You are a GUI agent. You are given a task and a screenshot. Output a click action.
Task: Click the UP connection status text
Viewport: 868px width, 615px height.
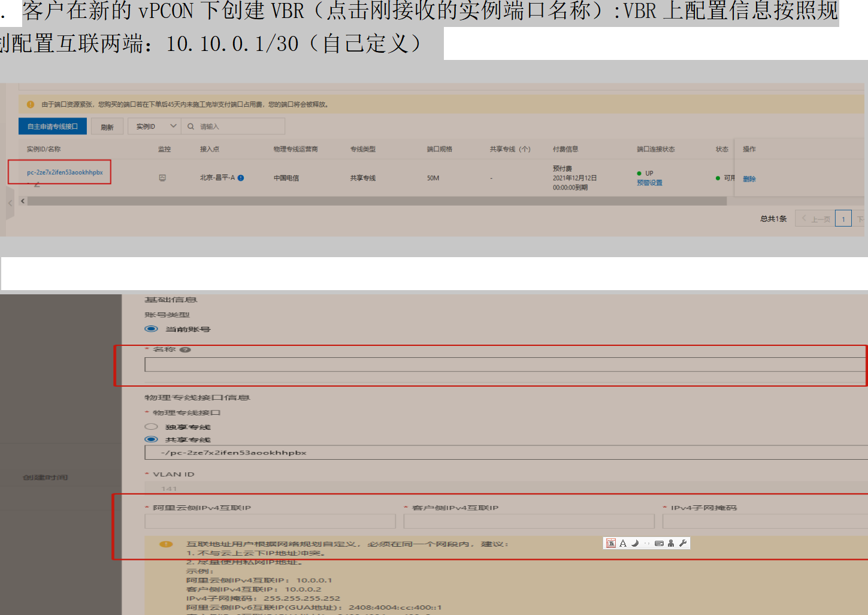[649, 173]
